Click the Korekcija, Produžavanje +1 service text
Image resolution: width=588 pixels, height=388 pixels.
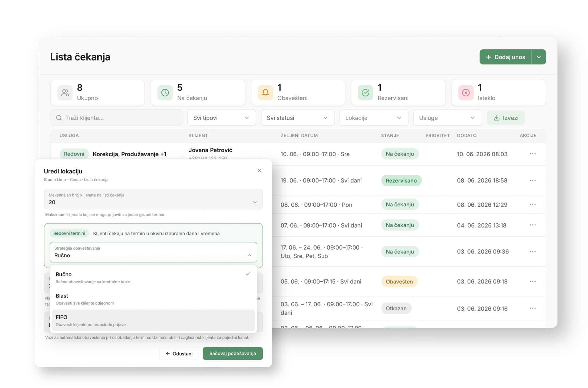129,154
